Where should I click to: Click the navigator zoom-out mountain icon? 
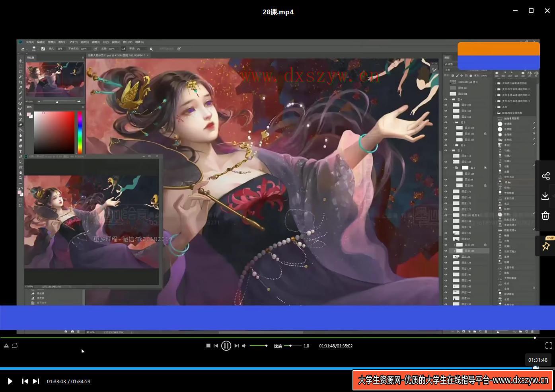click(x=39, y=101)
